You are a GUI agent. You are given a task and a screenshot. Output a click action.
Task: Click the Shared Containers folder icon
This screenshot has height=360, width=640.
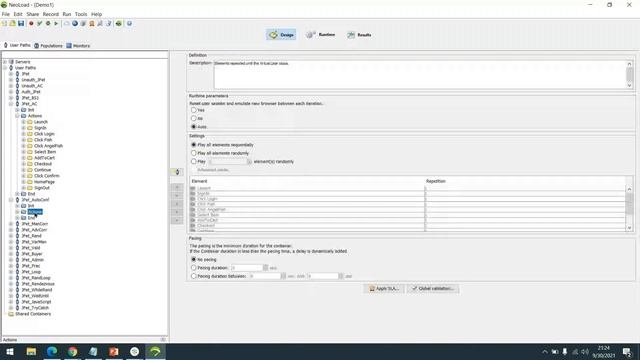point(11,314)
